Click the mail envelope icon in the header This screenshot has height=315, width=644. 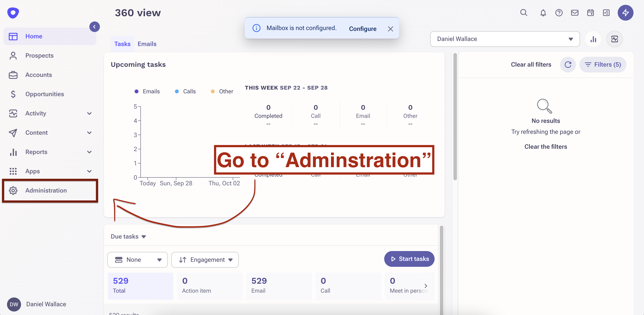click(575, 12)
